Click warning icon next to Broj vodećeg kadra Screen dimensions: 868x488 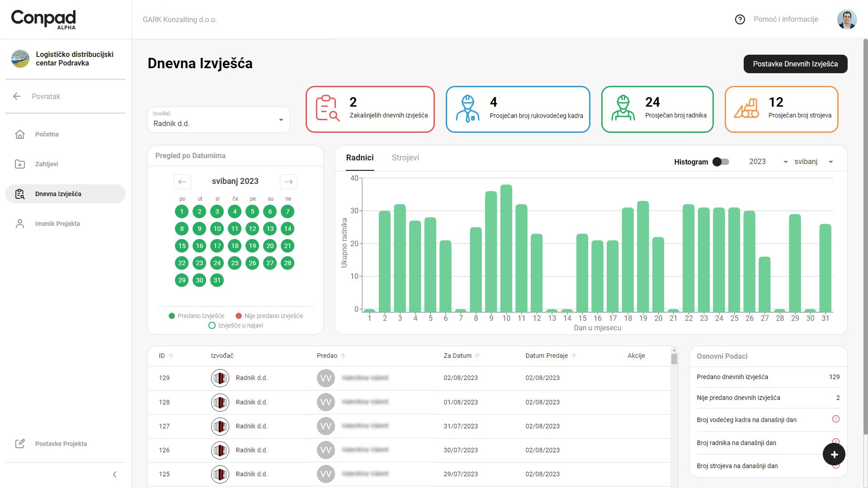pyautogui.click(x=835, y=419)
